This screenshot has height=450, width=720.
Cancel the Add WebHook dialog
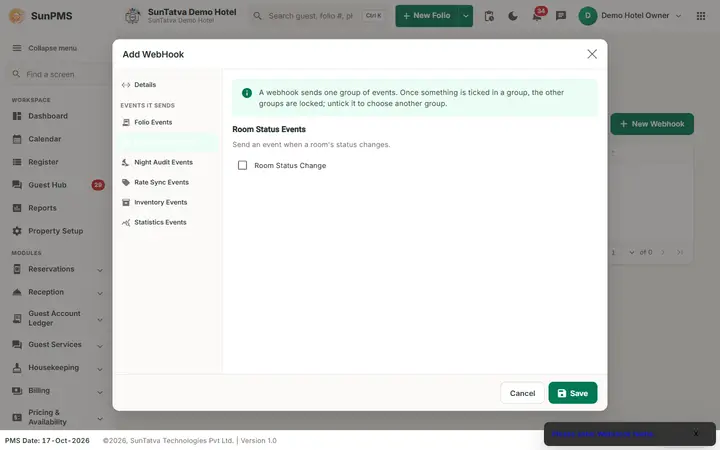[522, 393]
